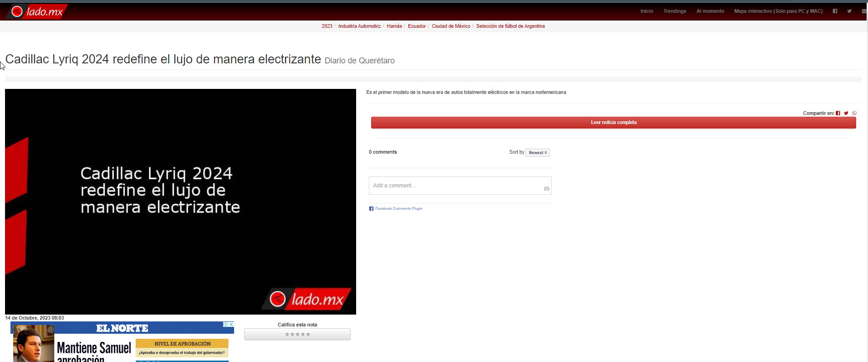Image resolution: width=868 pixels, height=362 pixels.
Task: Share the article via the Twitter icon beside Compartir en
Action: tap(846, 113)
